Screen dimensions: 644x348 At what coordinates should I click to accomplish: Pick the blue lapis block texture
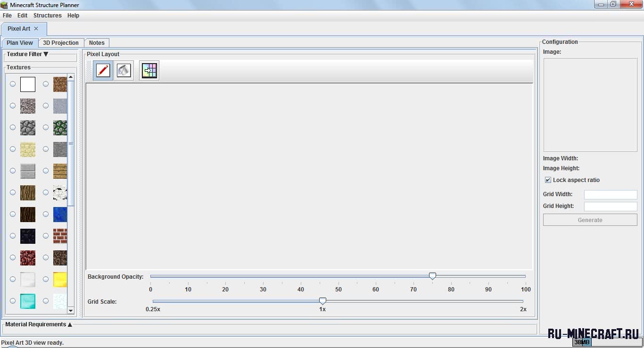(x=60, y=215)
